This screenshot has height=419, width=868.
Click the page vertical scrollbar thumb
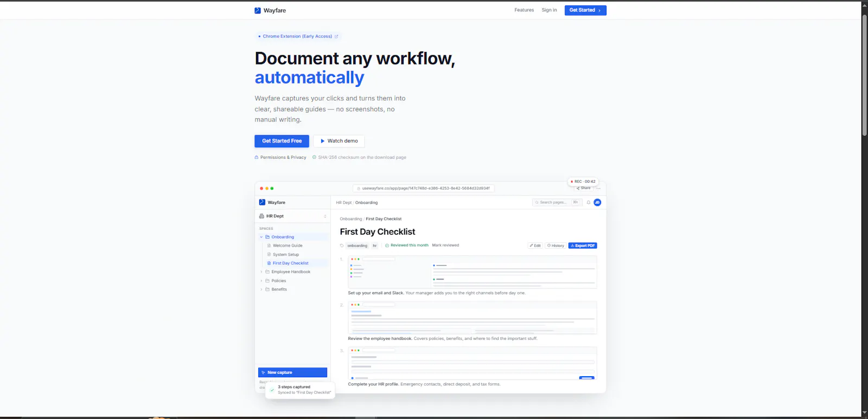tap(865, 75)
